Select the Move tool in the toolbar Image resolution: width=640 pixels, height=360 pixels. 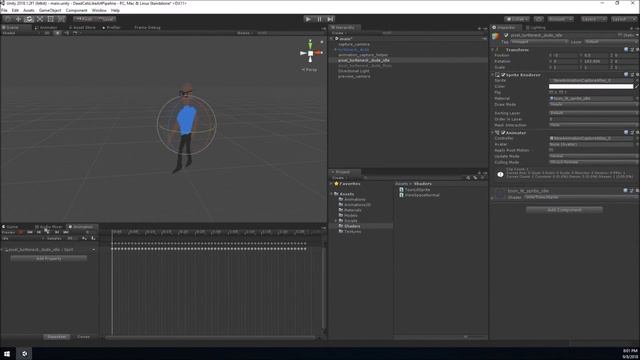click(x=18, y=19)
